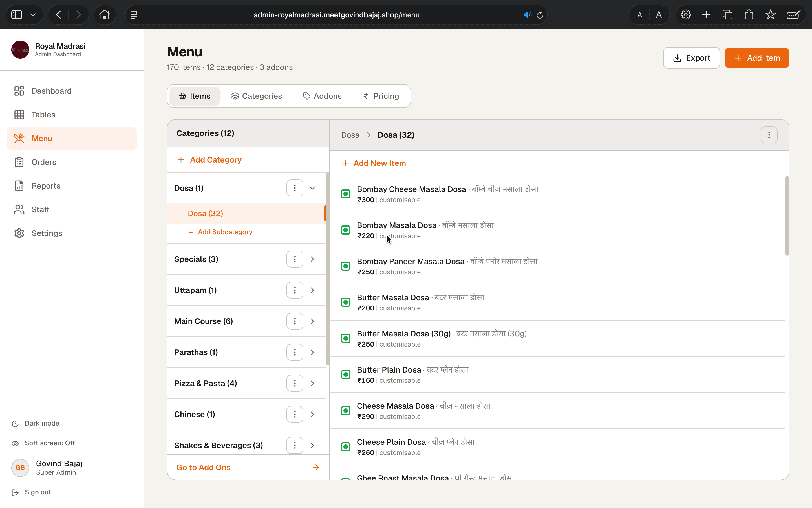
Task: Switch to the Pricing tab
Action: click(381, 96)
